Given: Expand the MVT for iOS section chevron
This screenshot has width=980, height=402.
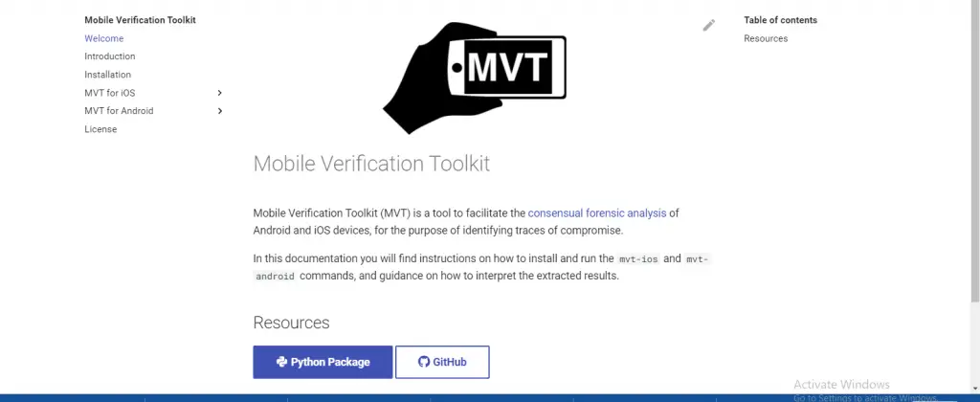Looking at the screenshot, I should click(219, 93).
